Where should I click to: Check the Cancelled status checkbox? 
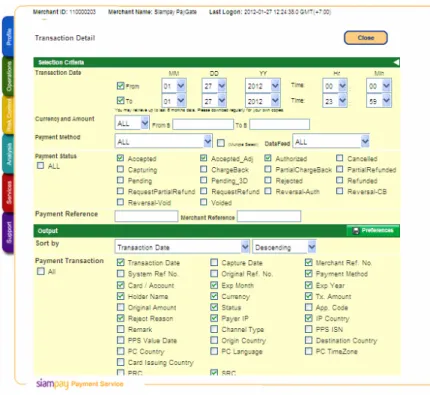click(339, 158)
